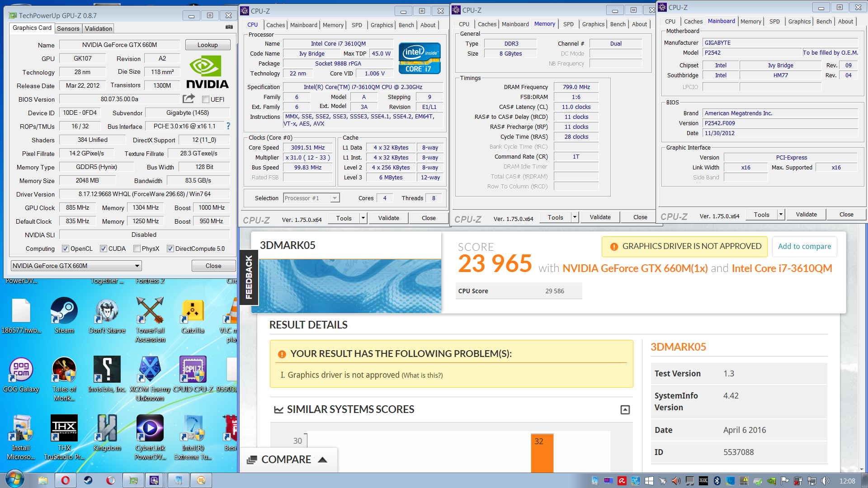
Task: Click the NVIDIA logo in GPU-Z
Action: pos(207,72)
